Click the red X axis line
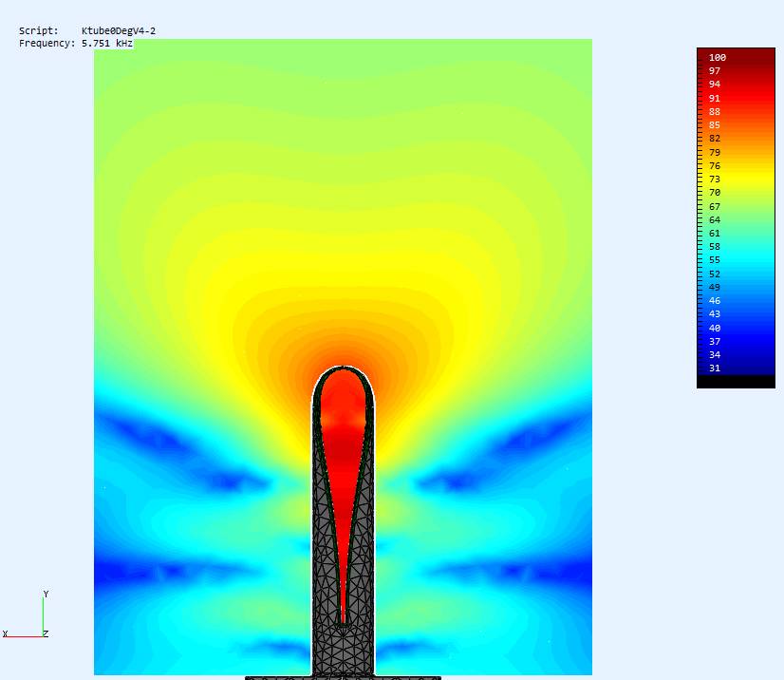 click(x=24, y=636)
